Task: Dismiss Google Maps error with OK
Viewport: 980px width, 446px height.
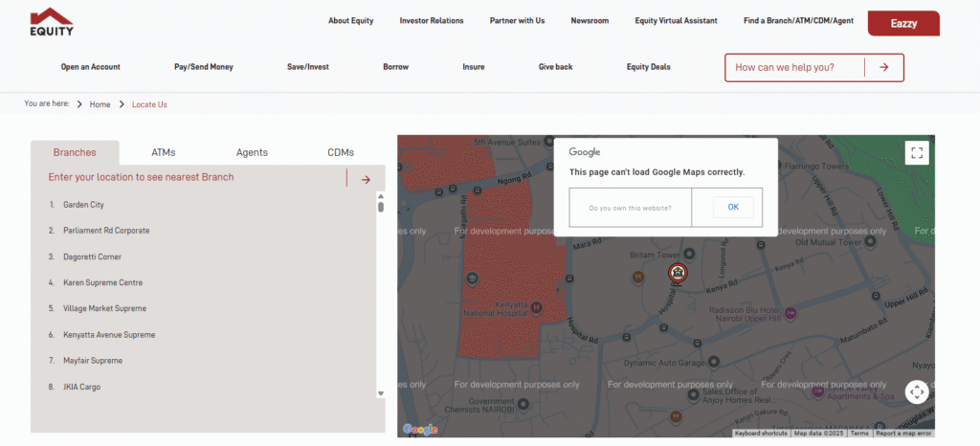Action: click(x=733, y=208)
